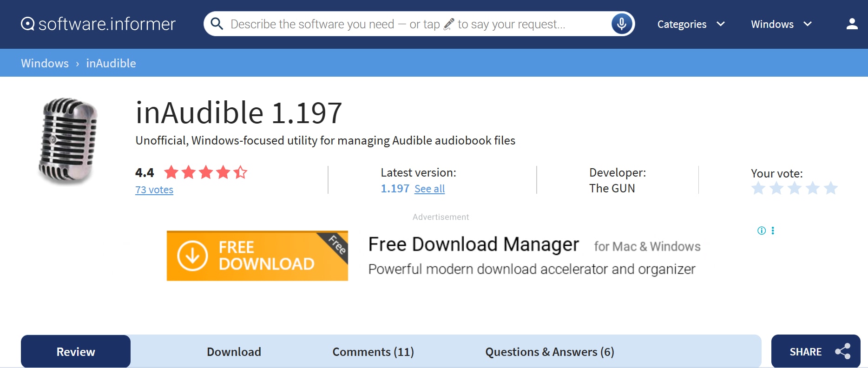The width and height of the screenshot is (868, 368).
Task: Click the Advertisement label
Action: click(x=441, y=217)
